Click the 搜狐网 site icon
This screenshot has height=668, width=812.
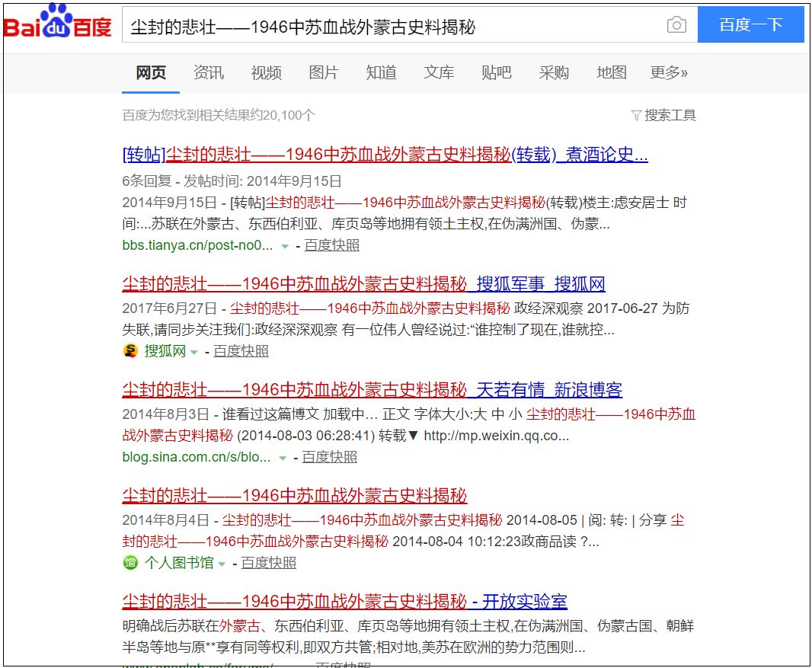pyautogui.click(x=129, y=351)
